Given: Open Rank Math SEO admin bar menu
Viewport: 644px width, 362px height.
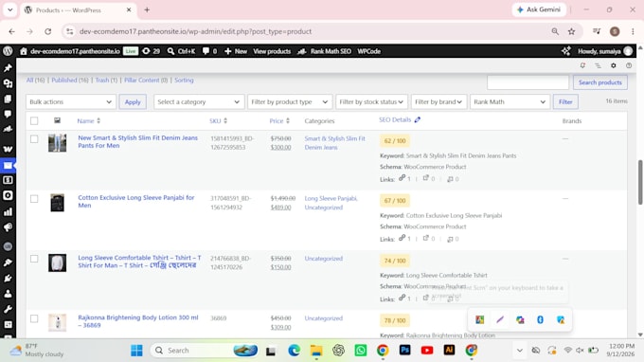Looking at the screenshot, I should (x=325, y=51).
